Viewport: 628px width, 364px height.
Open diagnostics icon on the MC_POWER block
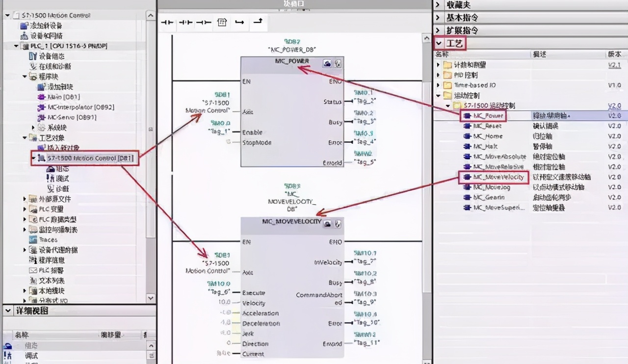click(338, 64)
